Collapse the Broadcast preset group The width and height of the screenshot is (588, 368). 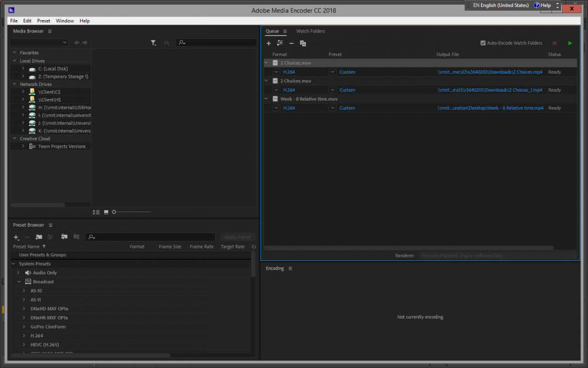pos(19,281)
